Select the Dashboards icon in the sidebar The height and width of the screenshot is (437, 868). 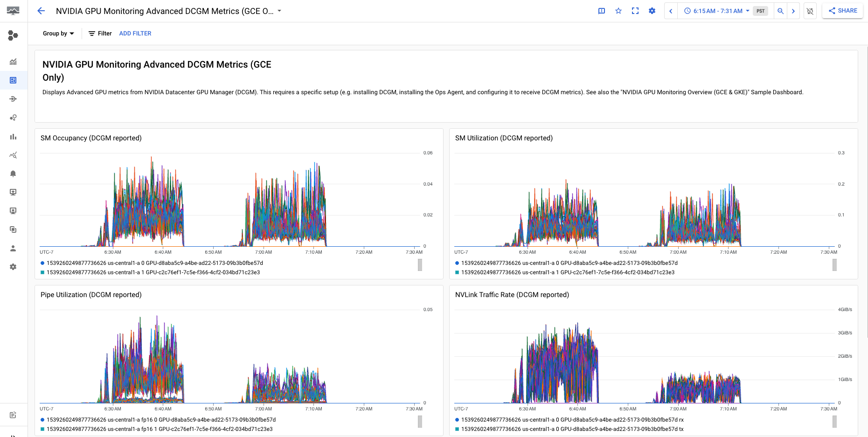[x=14, y=80]
